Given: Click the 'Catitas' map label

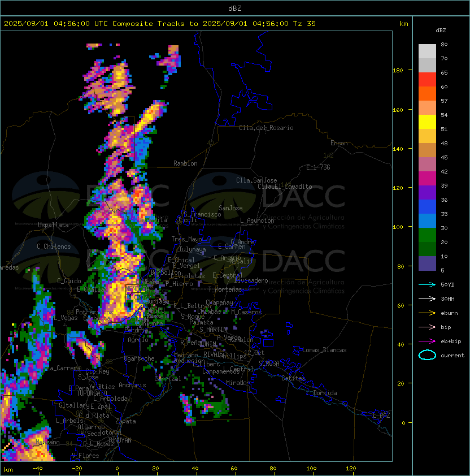Looking at the screenshot, I should pos(293,378).
